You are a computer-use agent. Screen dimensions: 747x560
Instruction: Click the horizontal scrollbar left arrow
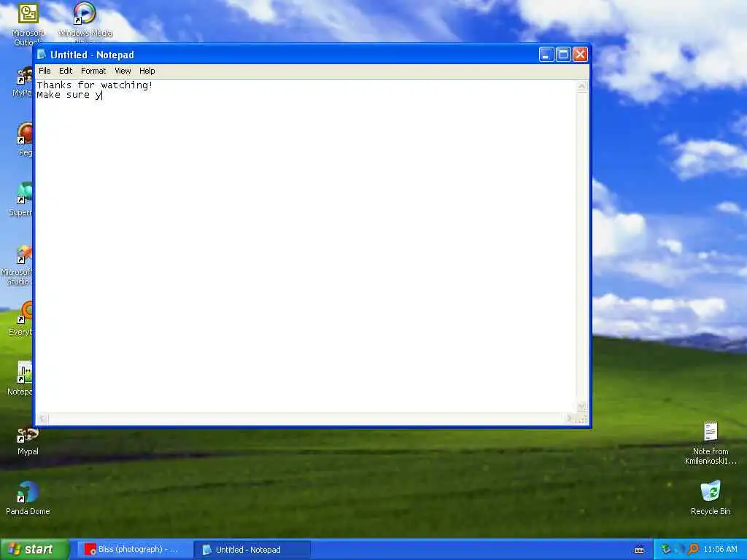pos(42,419)
